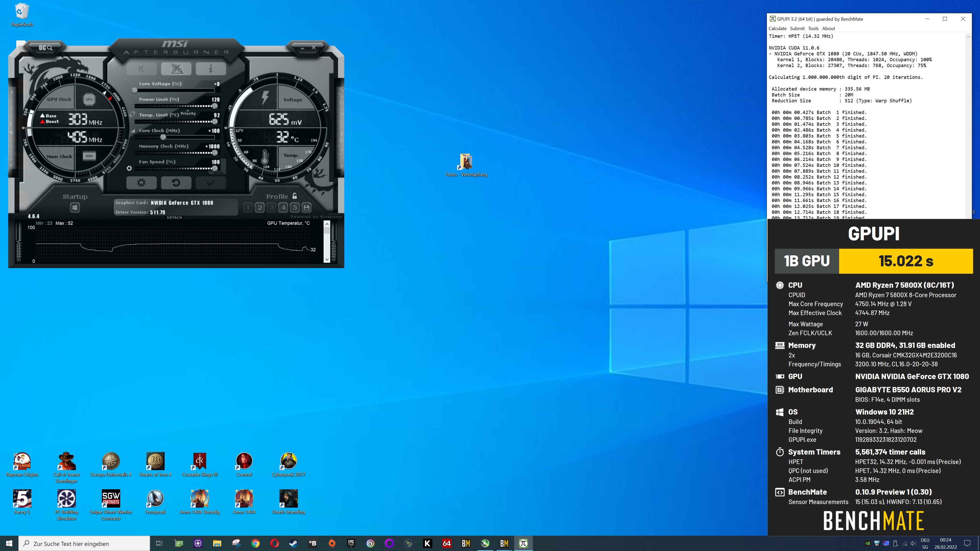Open the Afterburner information (i) button
The image size is (980, 551).
[211, 69]
